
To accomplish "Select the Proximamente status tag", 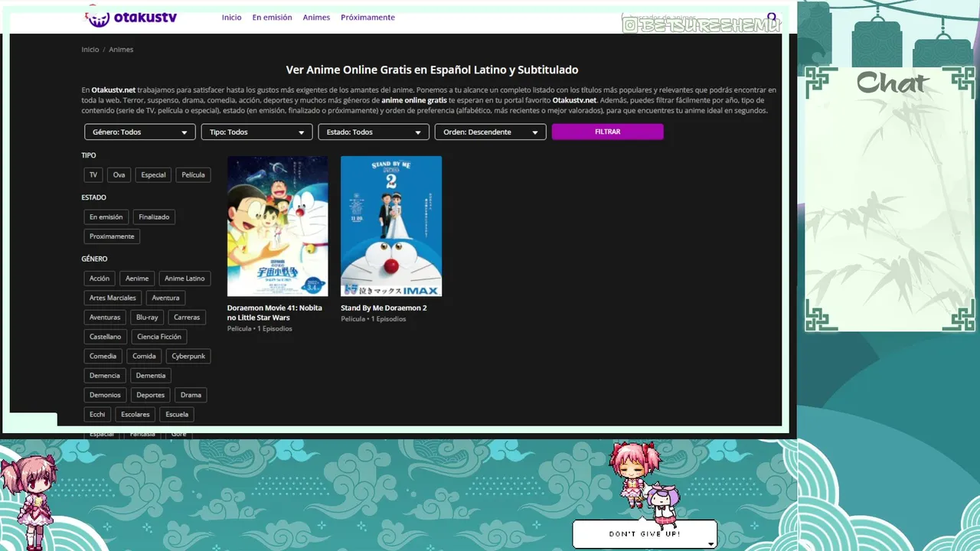I will [x=112, y=236].
